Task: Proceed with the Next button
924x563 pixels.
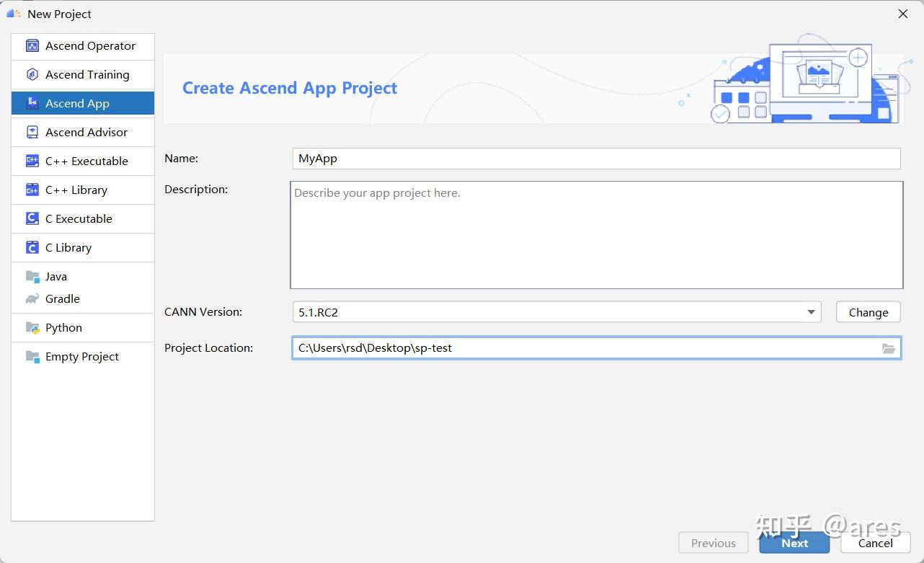Action: [794, 544]
